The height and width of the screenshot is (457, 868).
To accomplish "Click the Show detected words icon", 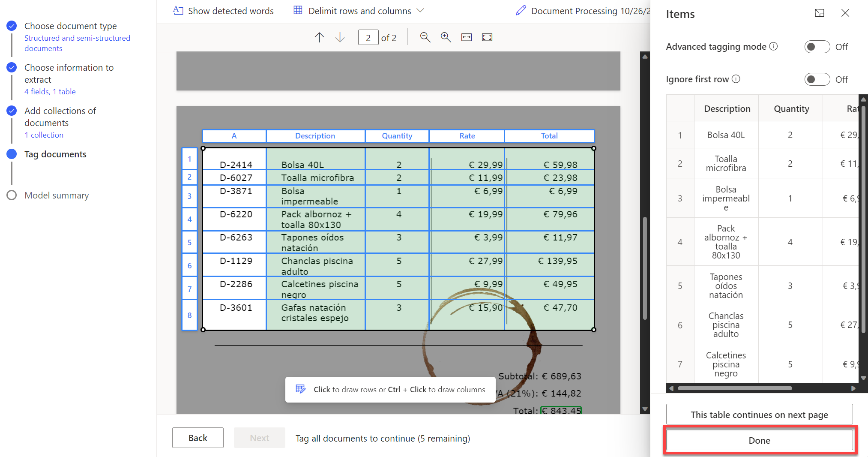I will point(178,10).
